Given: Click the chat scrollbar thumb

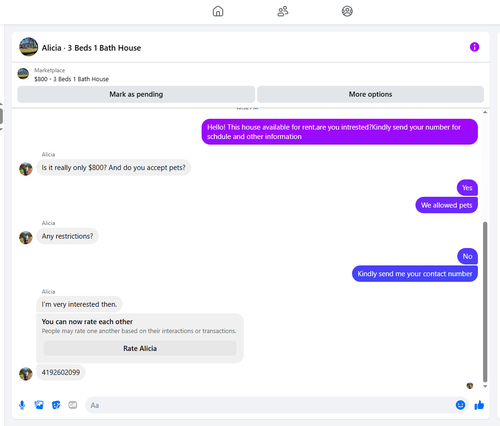Looking at the screenshot, I should (485, 302).
